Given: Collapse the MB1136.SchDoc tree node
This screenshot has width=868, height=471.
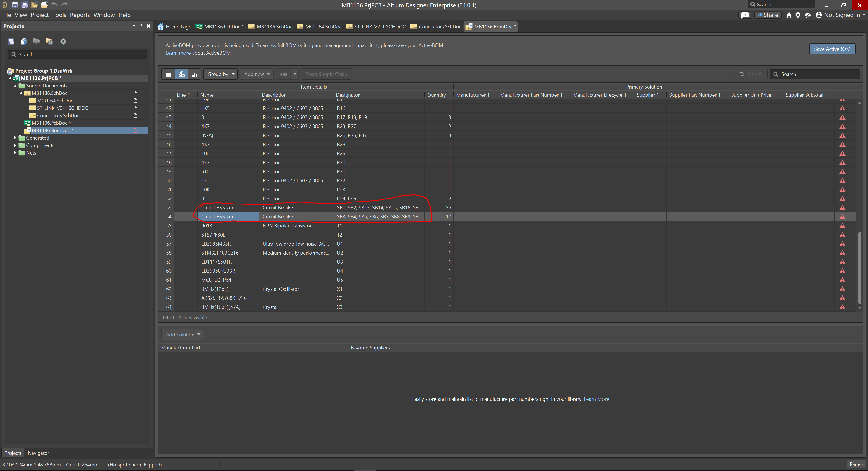Looking at the screenshot, I should click(x=21, y=93).
